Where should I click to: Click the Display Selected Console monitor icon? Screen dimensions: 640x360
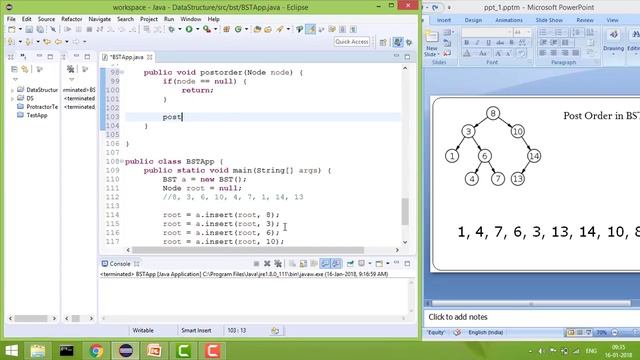pos(362,264)
